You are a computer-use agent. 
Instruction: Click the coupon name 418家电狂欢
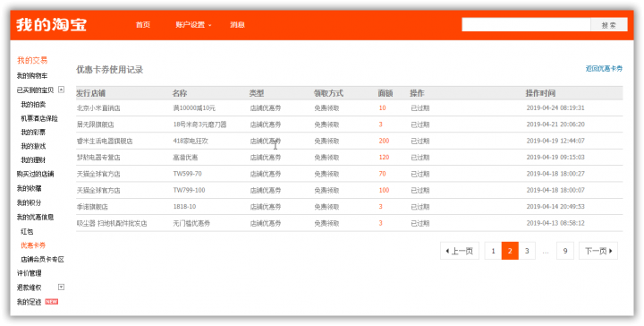[191, 141]
